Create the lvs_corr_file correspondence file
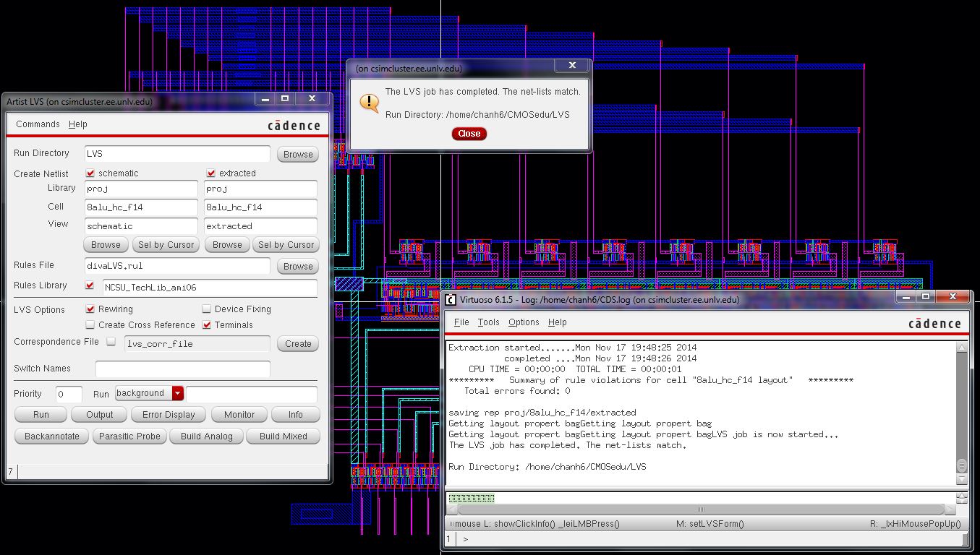Image resolution: width=980 pixels, height=555 pixels. point(297,343)
